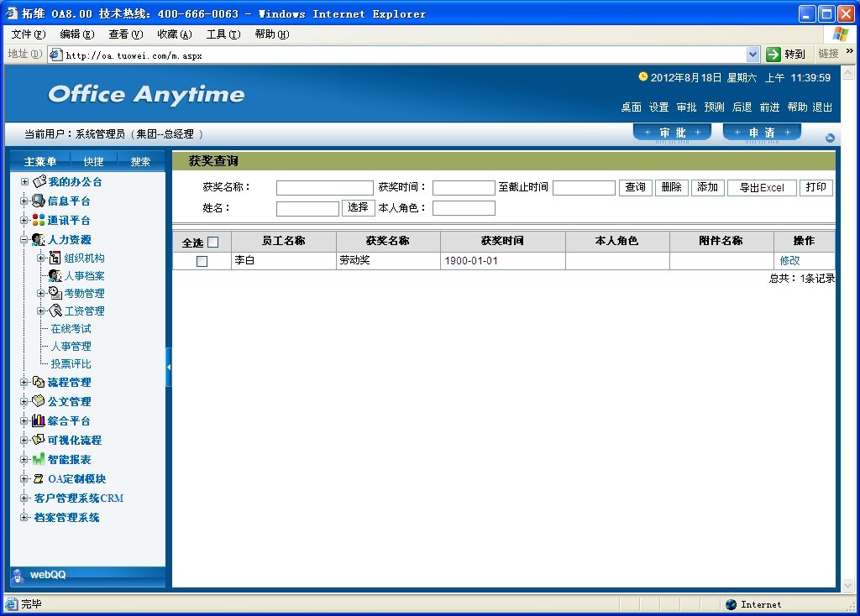The width and height of the screenshot is (860, 616).
Task: Click the 信息平台 icon in sidebar
Action: 39,201
